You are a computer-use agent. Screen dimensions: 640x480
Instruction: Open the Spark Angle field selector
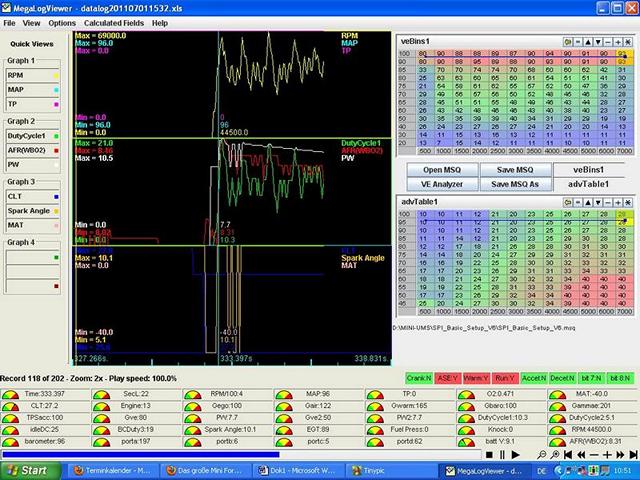point(30,210)
